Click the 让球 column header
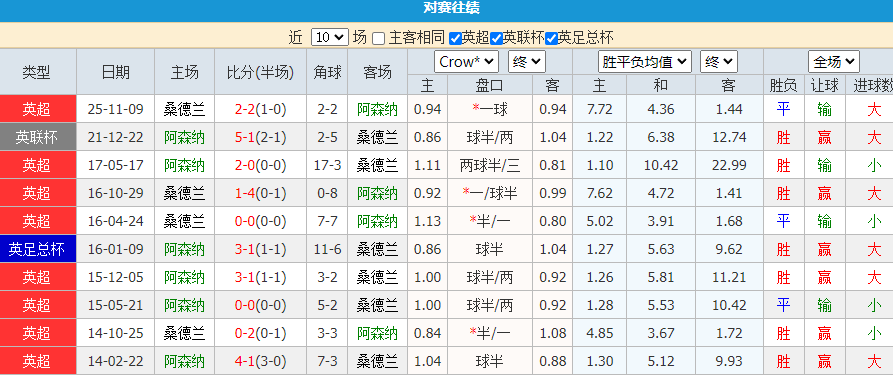893x378 pixels. pos(824,85)
